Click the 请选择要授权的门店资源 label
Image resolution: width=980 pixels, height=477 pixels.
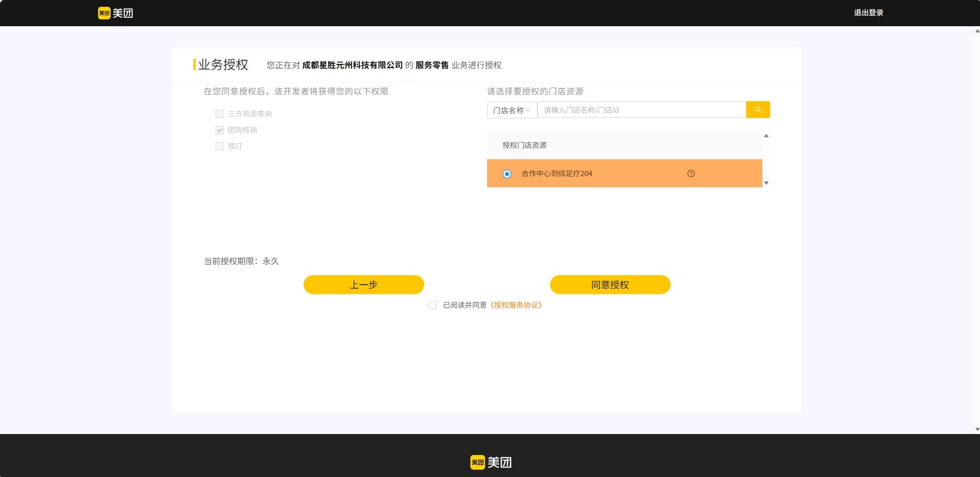point(535,91)
